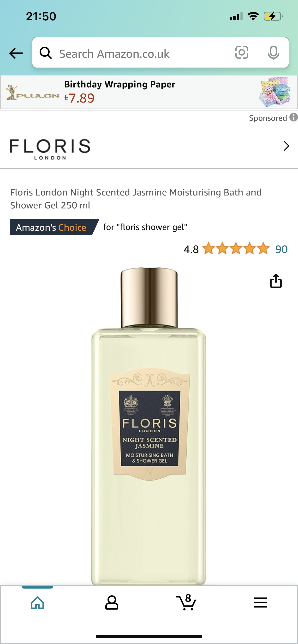Tap the Amazon's Choice badge
Viewport: 298px width, 644px height.
(x=54, y=227)
